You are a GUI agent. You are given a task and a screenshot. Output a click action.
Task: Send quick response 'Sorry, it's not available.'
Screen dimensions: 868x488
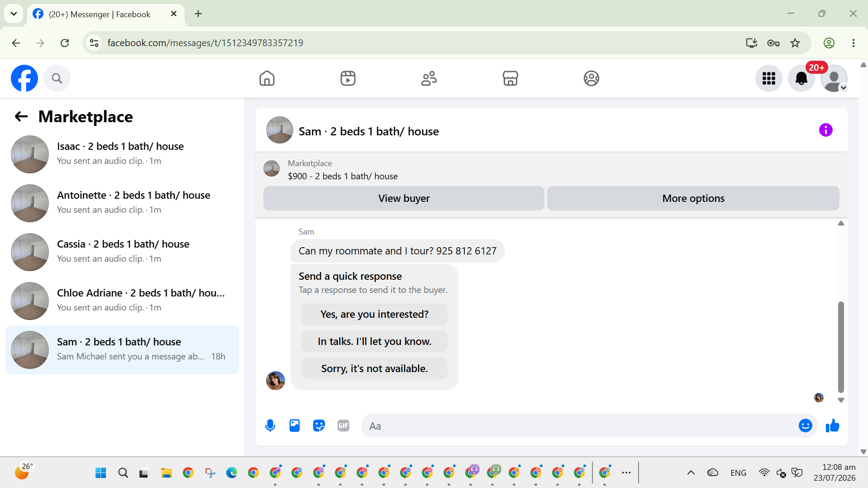[374, 368]
